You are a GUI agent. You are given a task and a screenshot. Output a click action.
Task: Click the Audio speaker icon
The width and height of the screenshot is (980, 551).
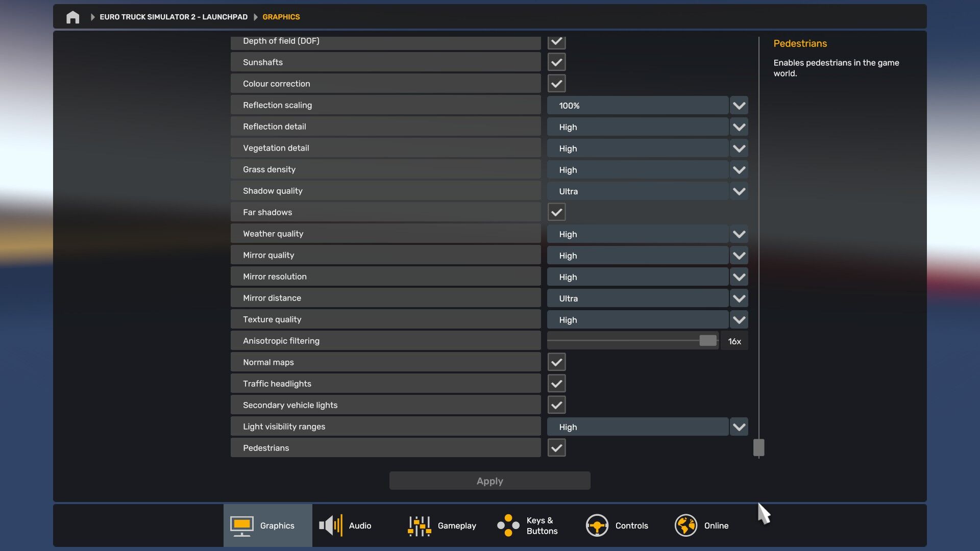331,525
